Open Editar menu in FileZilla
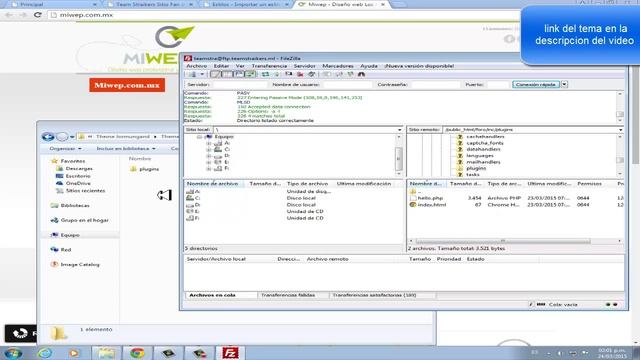 (x=222, y=66)
